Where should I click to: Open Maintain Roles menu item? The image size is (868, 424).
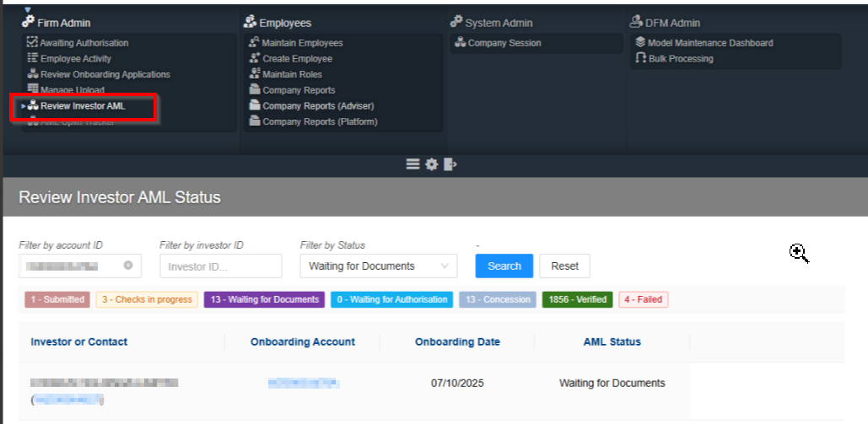292,74
